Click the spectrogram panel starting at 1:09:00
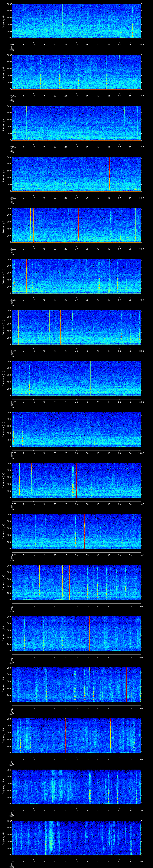 pos(77,429)
